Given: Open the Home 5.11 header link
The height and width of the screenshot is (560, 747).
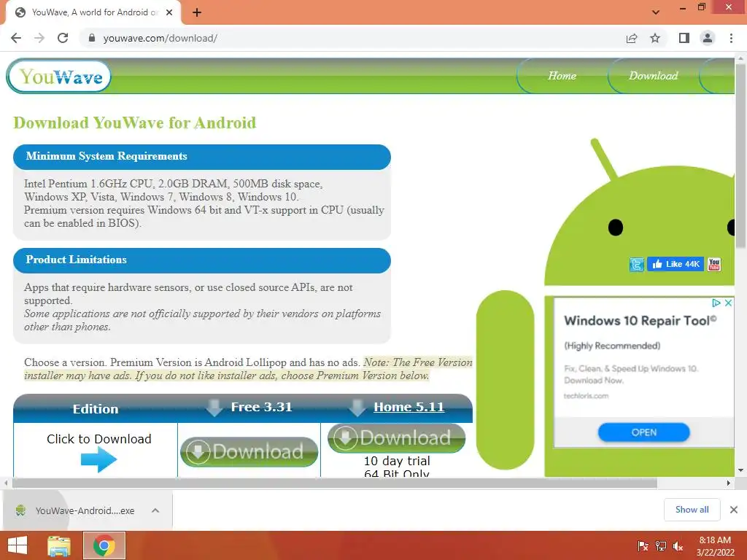Looking at the screenshot, I should click(x=409, y=407).
